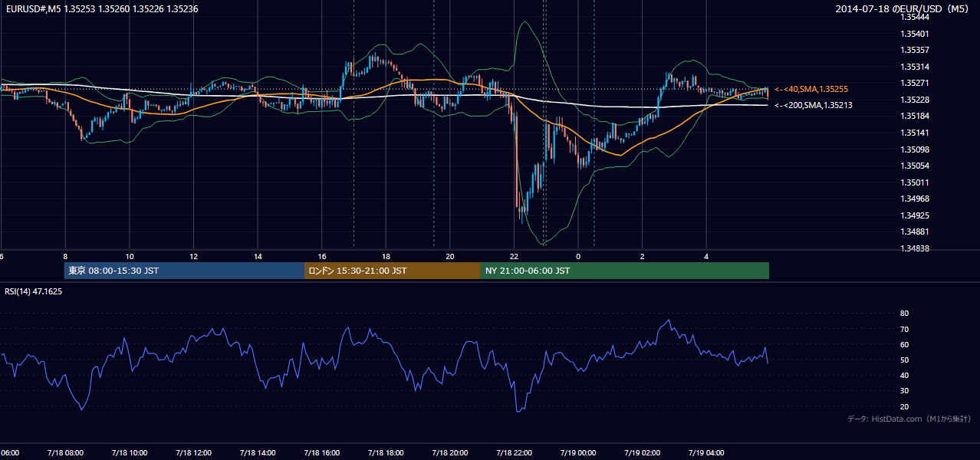Viewport: 980px width, 460px height.
Task: Click the Tokyo 08:00-15:30 JST session bar
Action: [x=185, y=271]
